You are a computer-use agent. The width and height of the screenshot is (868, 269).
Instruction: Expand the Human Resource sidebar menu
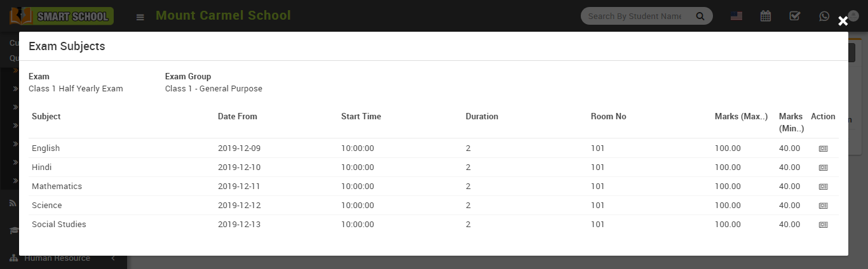[57, 258]
